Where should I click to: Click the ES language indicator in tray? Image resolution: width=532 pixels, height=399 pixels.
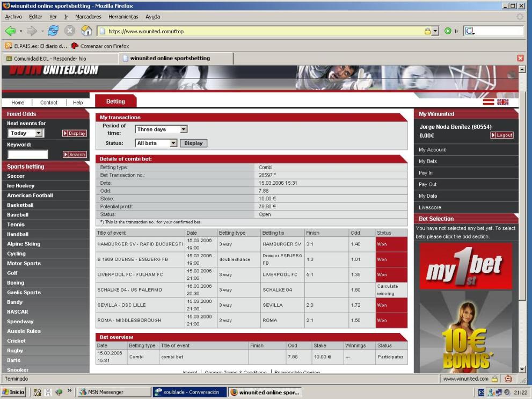tap(481, 392)
